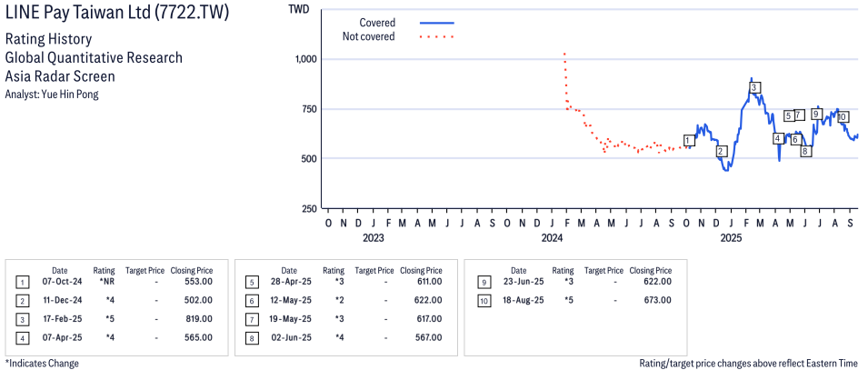Click chart marker 6 on the graph
This screenshot has height=370, width=868.
(x=795, y=140)
